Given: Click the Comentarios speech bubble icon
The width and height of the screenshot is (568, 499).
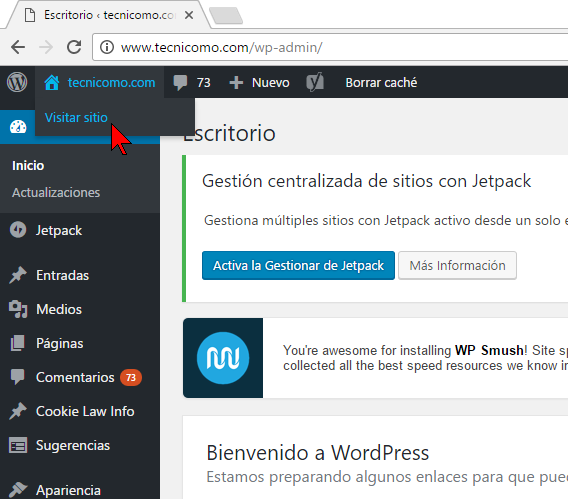Looking at the screenshot, I should [x=18, y=377].
